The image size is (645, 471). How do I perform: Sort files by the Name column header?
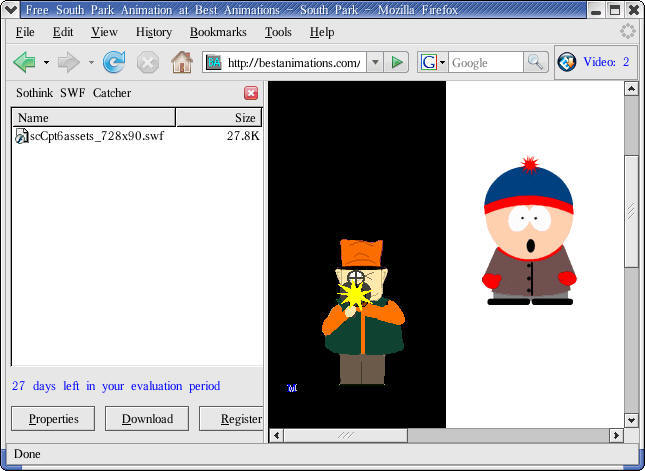[x=94, y=118]
